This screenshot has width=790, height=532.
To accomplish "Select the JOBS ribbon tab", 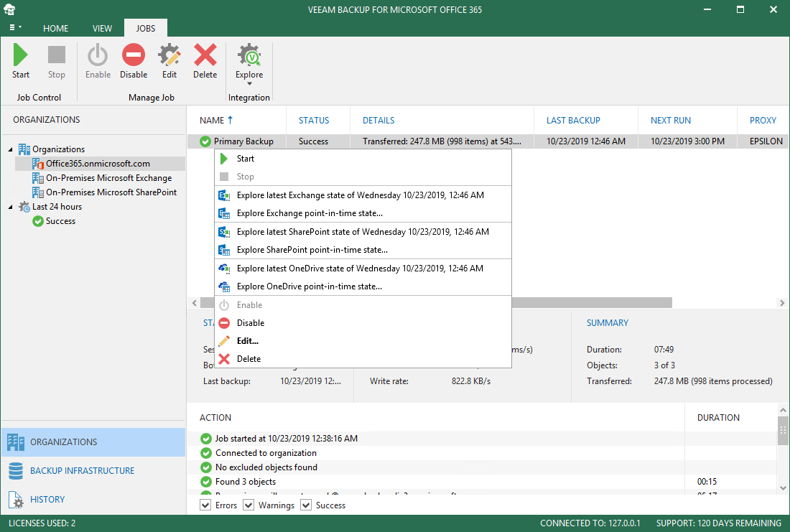I will click(146, 28).
